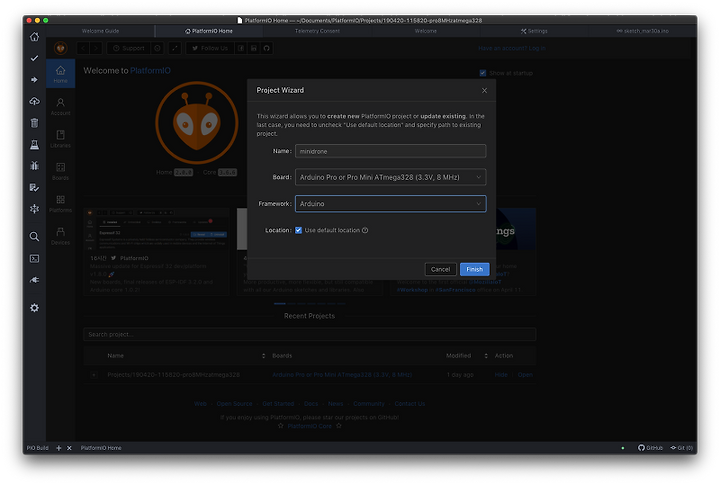Image resolution: width=720 pixels, height=485 pixels.
Task: Switch to Welcome Guide tab
Action: coord(101,31)
